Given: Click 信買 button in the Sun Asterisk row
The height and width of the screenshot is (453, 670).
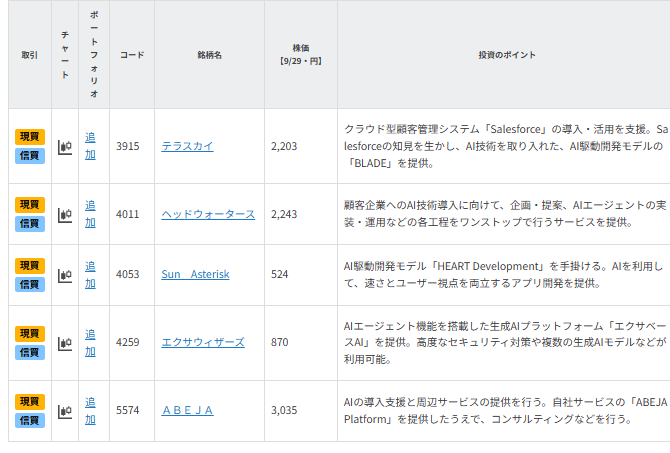Looking at the screenshot, I should pyautogui.click(x=30, y=285).
